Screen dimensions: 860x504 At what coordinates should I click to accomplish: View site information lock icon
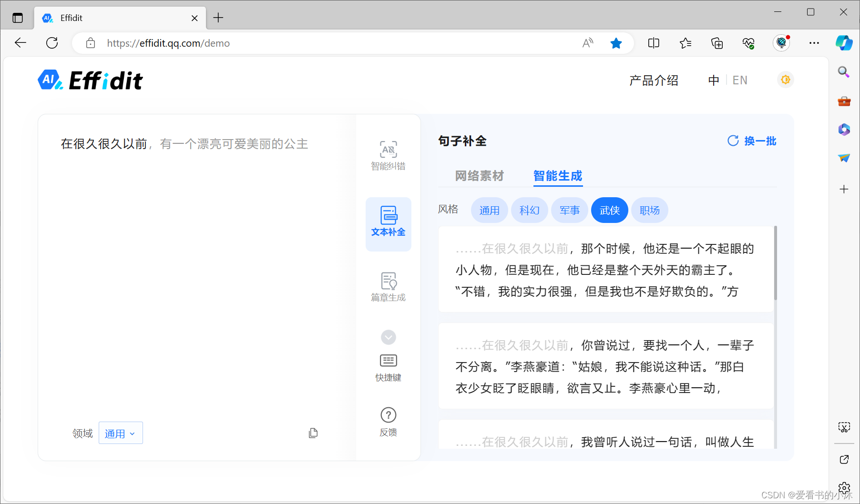90,43
